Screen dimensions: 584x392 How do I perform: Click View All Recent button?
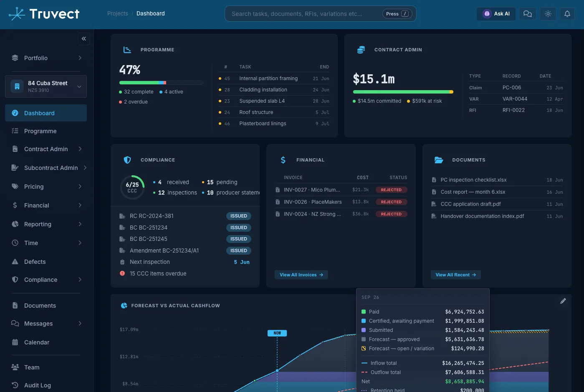(456, 275)
